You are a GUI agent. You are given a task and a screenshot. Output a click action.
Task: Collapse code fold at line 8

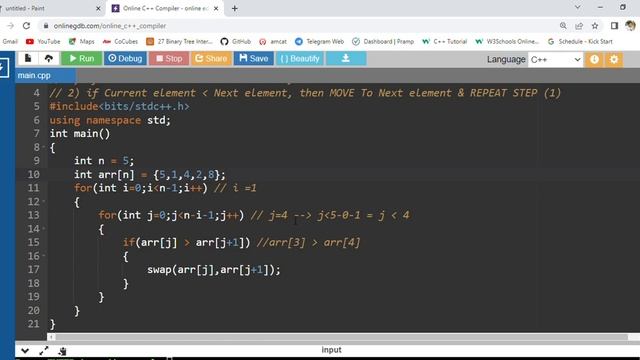click(44, 147)
